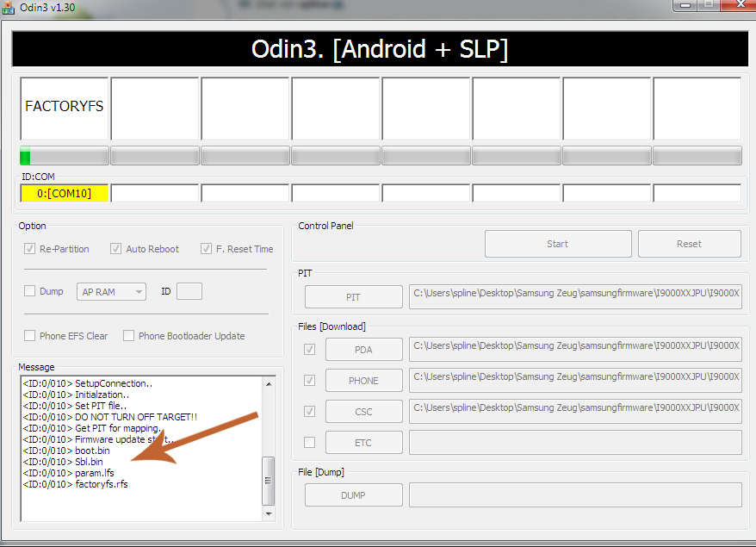Click the Message log scrollbar thumb

(x=269, y=481)
